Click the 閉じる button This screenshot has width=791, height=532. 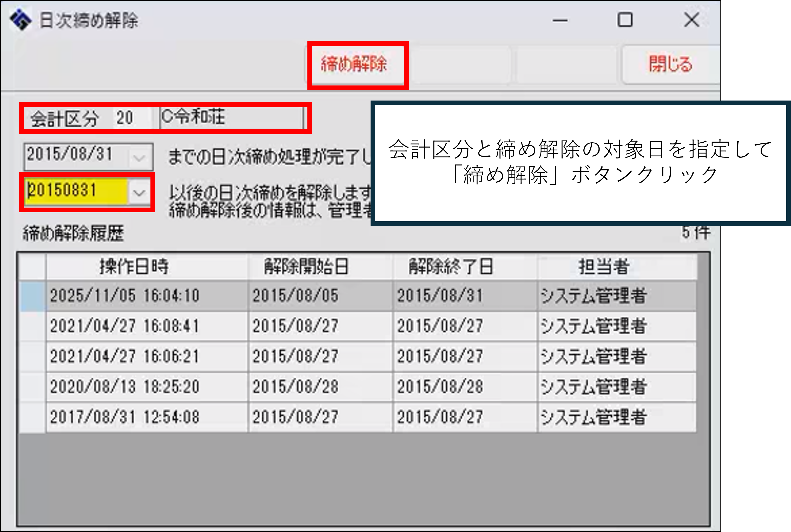670,64
